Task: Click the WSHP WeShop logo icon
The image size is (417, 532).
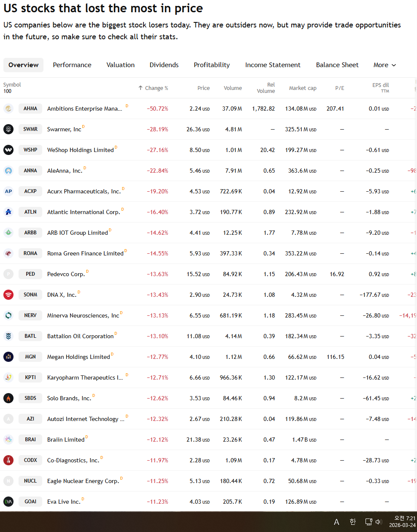Action: [x=8, y=150]
